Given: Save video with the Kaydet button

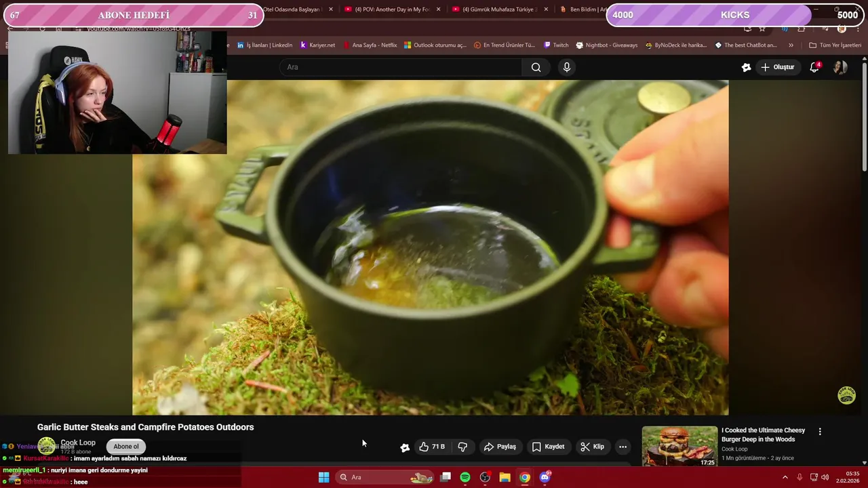Looking at the screenshot, I should pyautogui.click(x=548, y=447).
